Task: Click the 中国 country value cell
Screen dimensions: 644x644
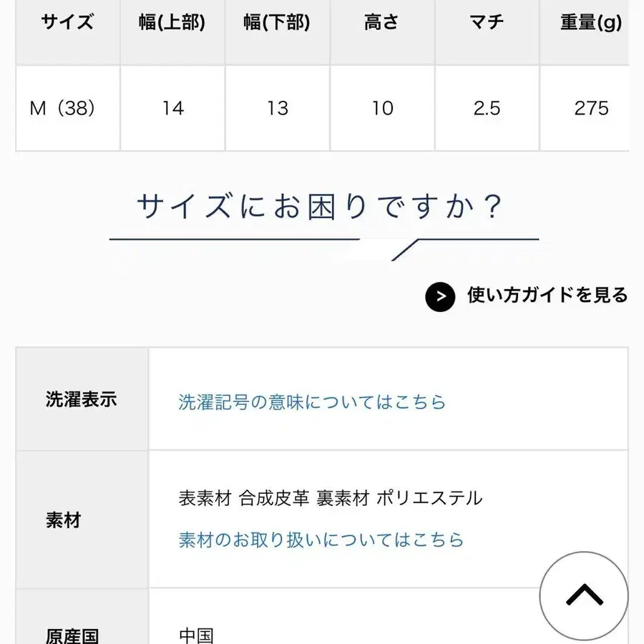Action: pyautogui.click(x=196, y=635)
